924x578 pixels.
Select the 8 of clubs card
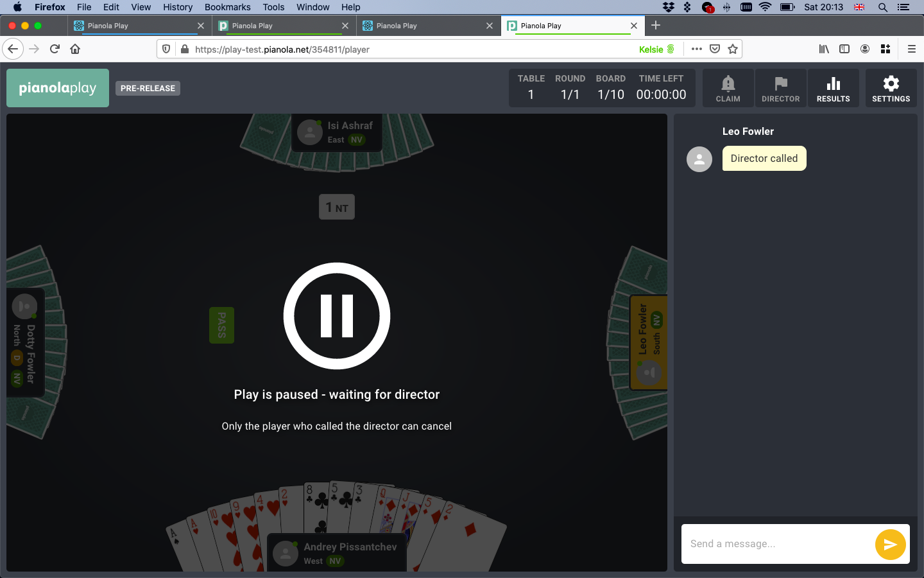(316, 507)
